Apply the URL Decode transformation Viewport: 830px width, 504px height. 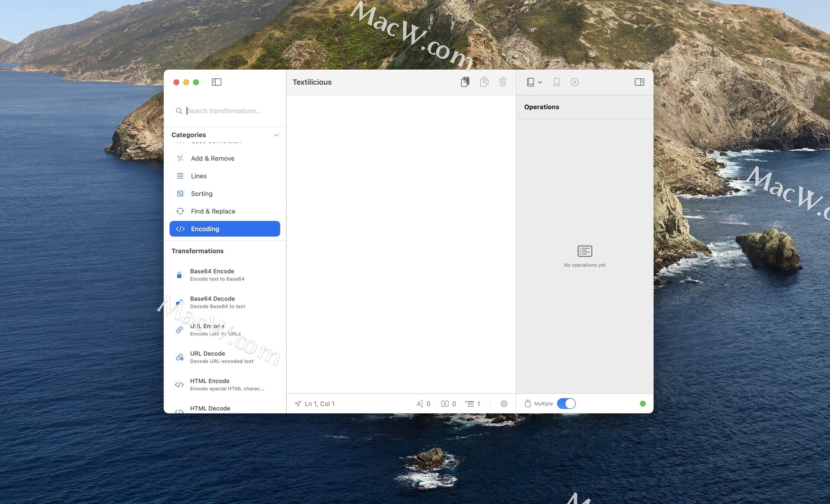point(207,357)
